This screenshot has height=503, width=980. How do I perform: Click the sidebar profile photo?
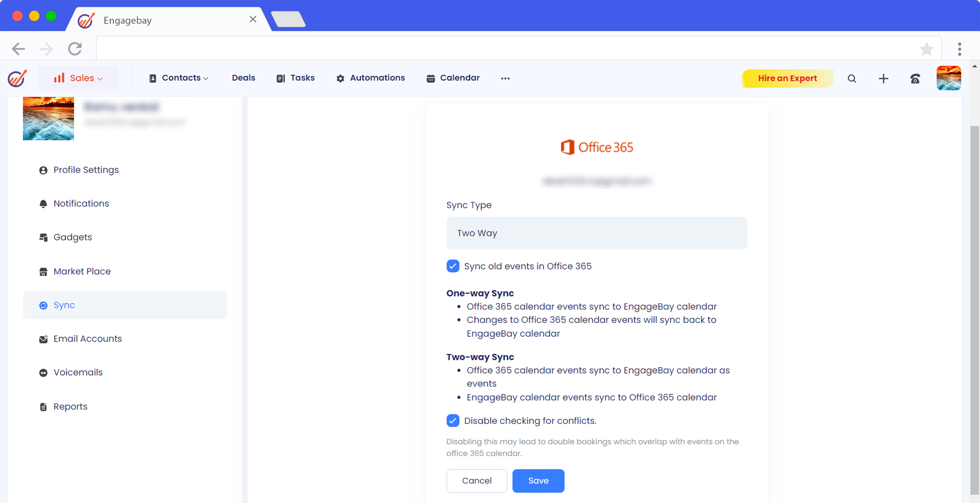48,119
